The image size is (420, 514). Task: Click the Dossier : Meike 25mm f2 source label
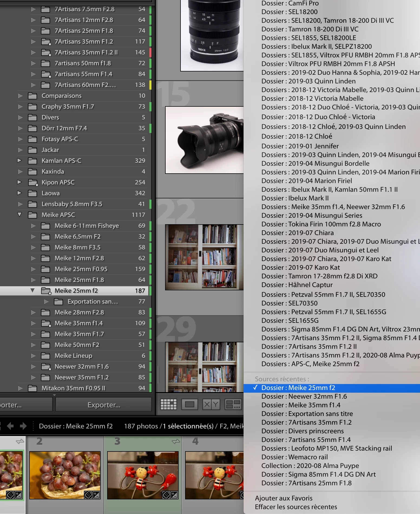(76, 426)
